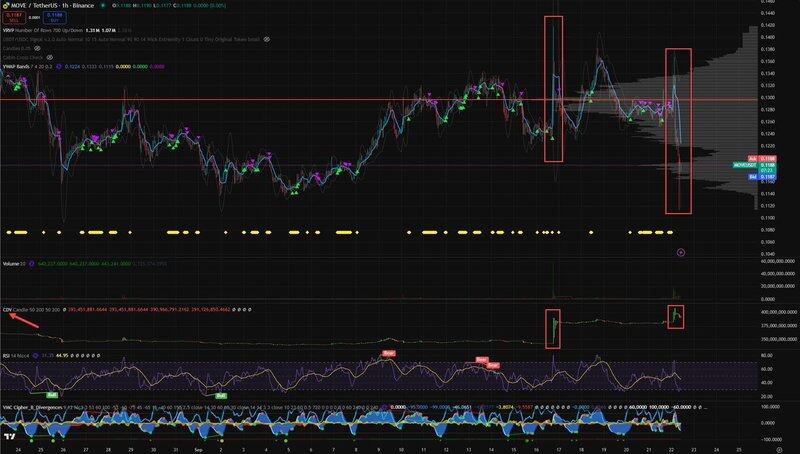
Task: Click the purple icon beside VWAP Bands
Action: 59,66
